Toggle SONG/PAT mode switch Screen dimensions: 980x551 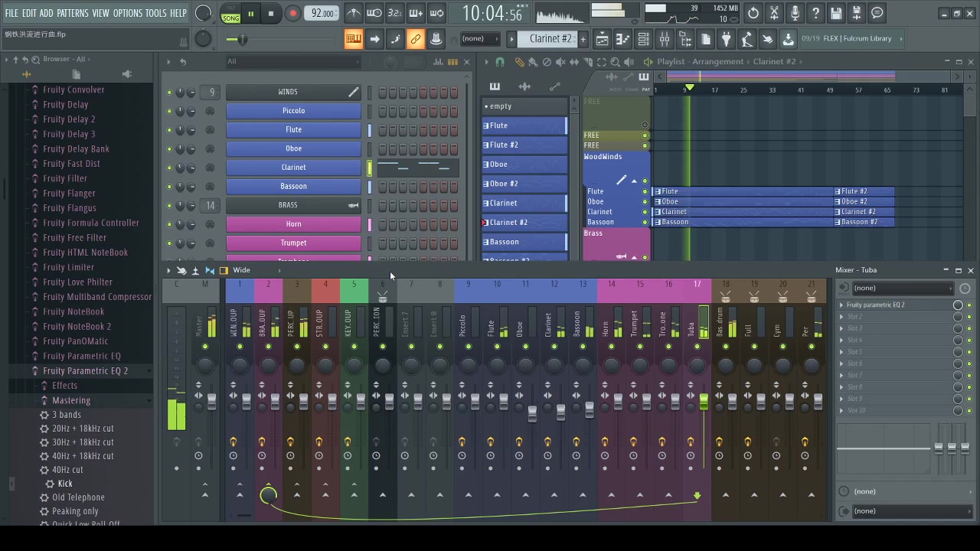click(230, 13)
